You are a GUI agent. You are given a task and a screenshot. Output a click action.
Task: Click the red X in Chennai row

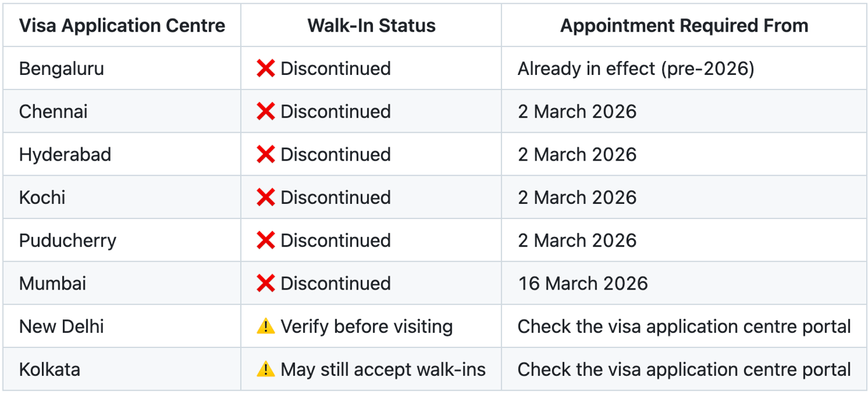tap(265, 112)
